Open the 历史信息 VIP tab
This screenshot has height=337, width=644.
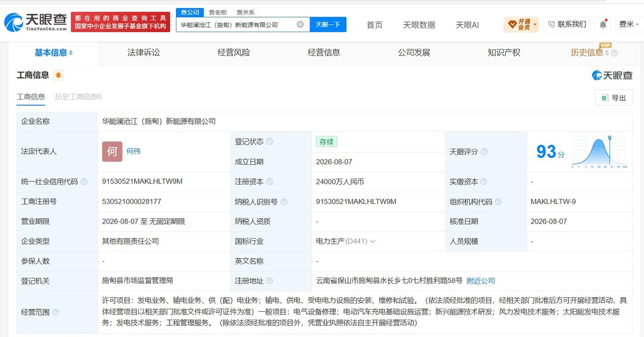(x=587, y=52)
